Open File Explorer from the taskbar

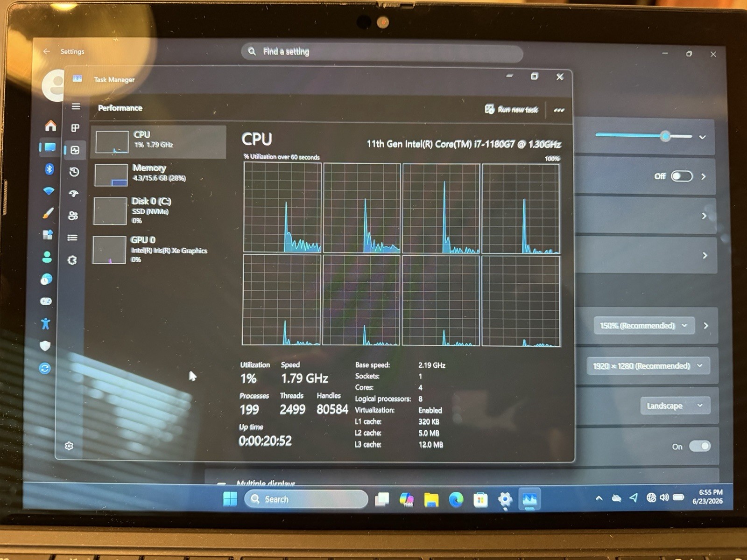click(x=431, y=500)
